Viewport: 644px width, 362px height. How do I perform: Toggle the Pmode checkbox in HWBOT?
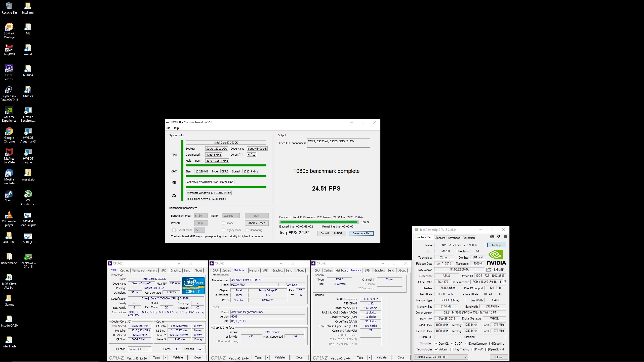point(223,223)
